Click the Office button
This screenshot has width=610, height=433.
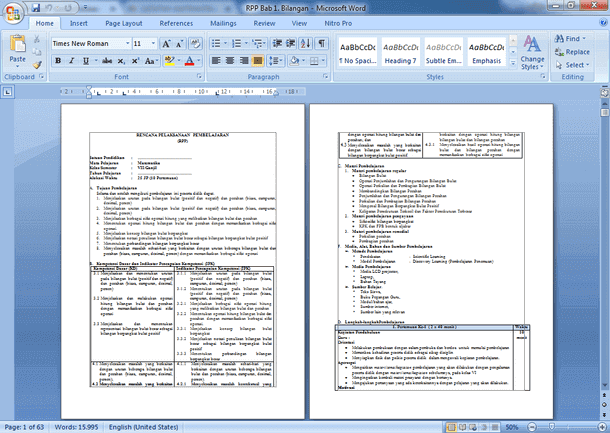(13, 13)
